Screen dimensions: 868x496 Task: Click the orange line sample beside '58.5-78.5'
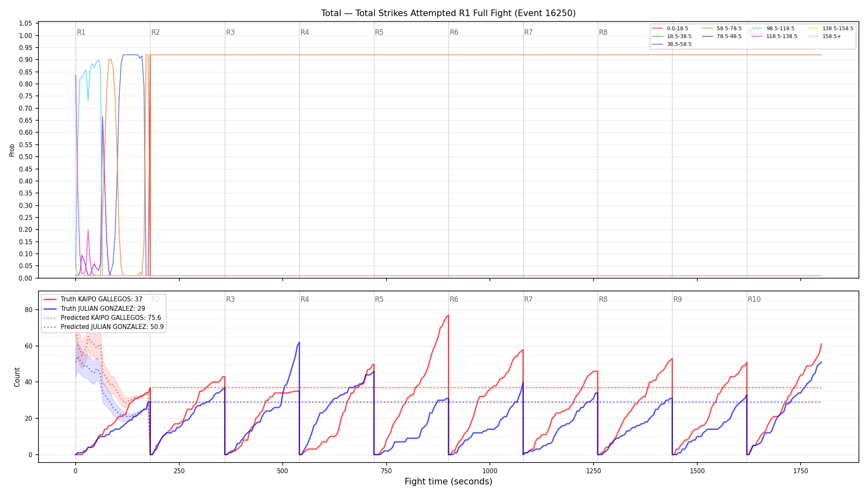pos(707,29)
